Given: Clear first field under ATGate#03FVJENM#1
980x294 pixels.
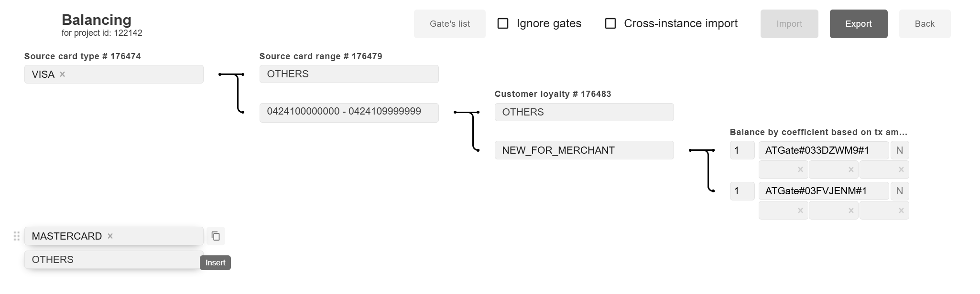Looking at the screenshot, I should [800, 210].
